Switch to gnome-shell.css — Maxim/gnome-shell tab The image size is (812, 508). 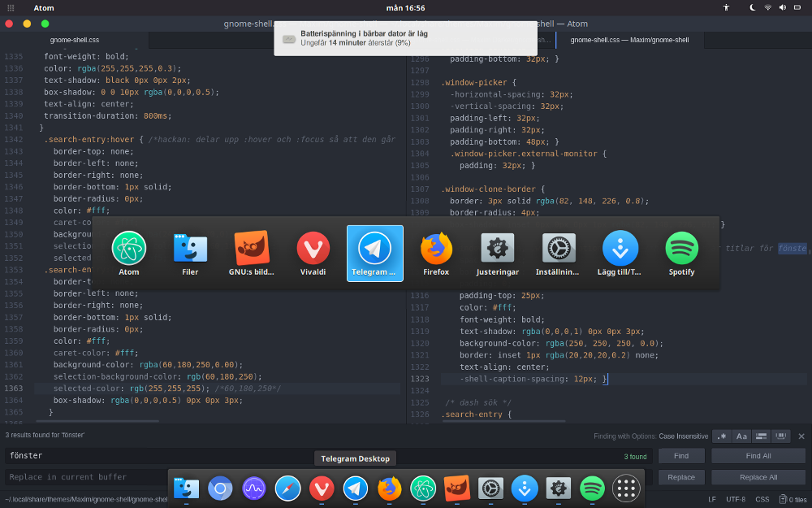[x=630, y=40]
